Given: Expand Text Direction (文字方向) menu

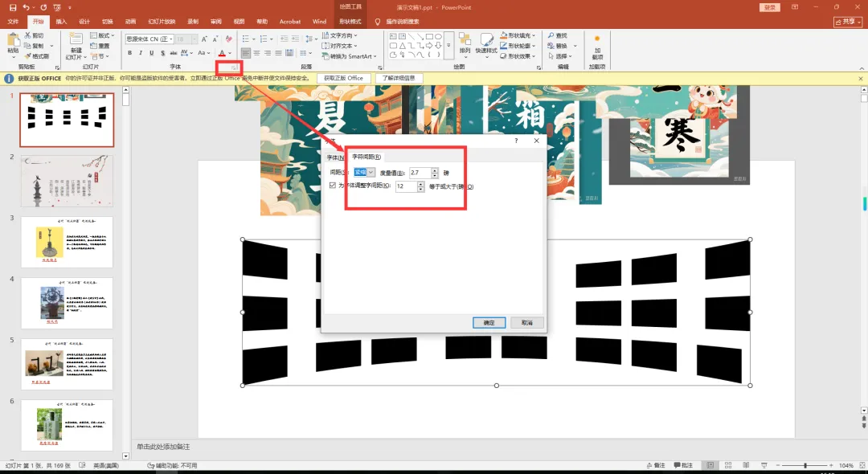Looking at the screenshot, I should (340, 35).
